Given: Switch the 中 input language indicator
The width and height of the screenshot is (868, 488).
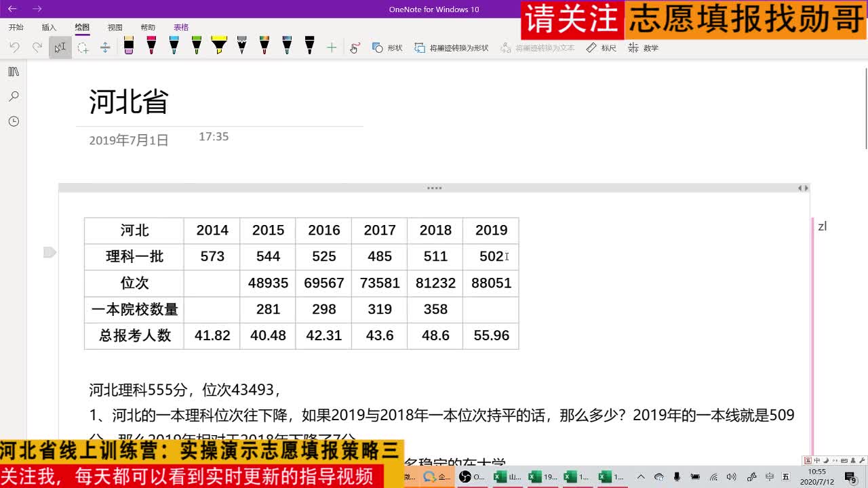Looking at the screenshot, I should click(770, 477).
